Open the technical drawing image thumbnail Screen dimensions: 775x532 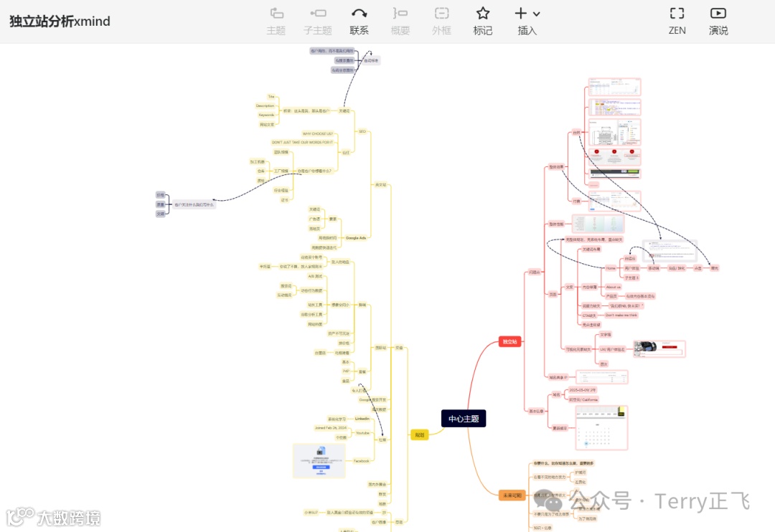click(x=615, y=133)
